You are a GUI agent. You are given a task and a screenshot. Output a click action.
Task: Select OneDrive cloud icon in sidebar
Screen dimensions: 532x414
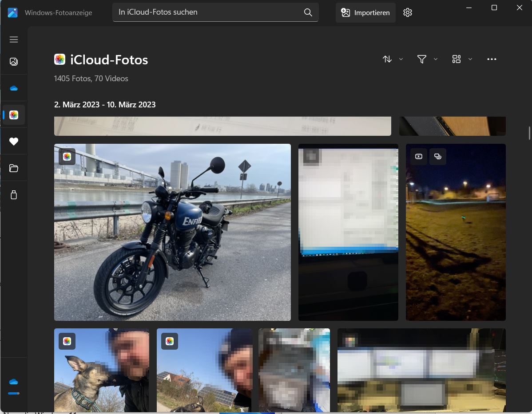point(14,88)
